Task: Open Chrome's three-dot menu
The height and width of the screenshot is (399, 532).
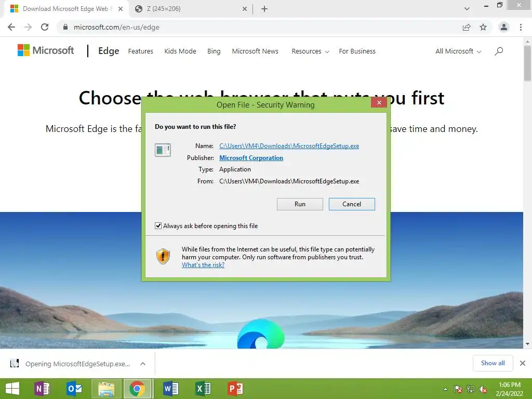Action: [521, 27]
